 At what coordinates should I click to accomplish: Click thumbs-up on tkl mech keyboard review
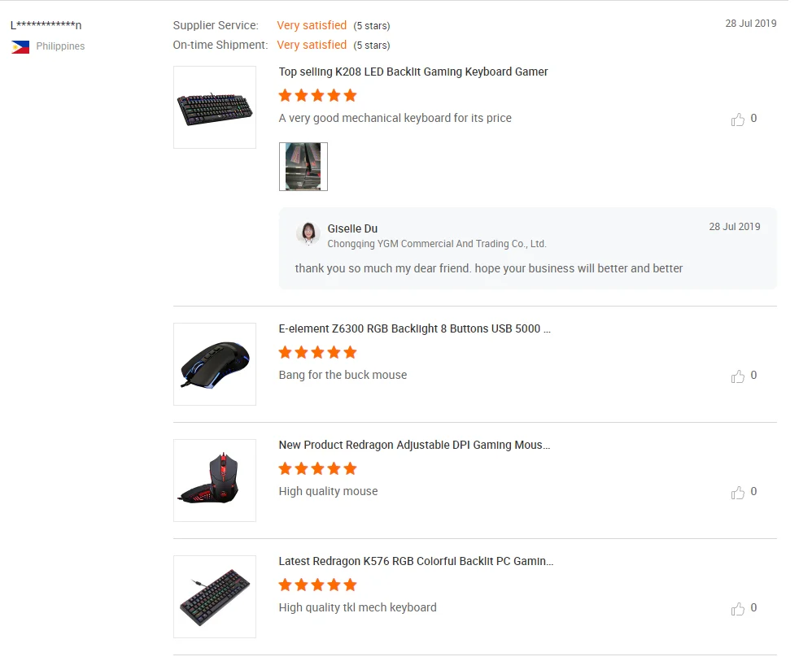[738, 609]
